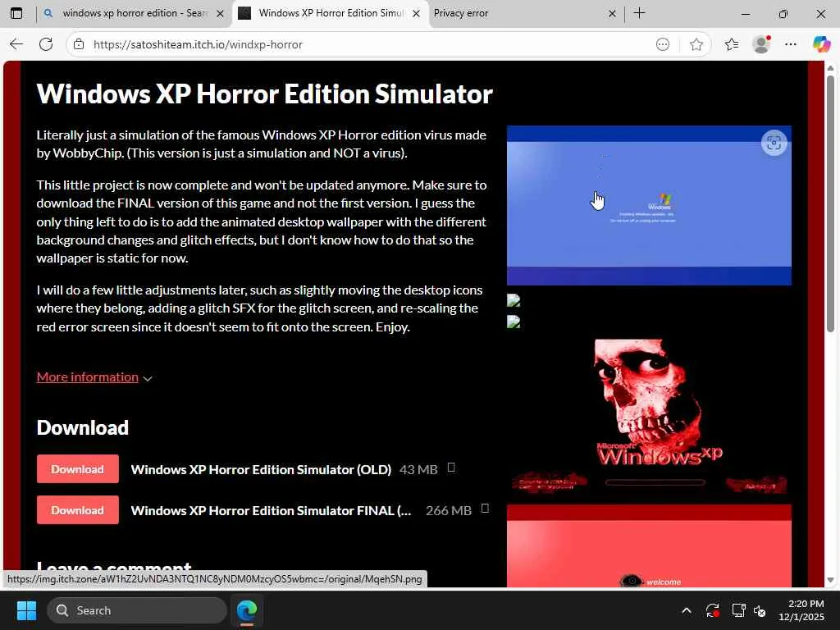Select the Windows XP Horror Edition Simulator tab
The width and height of the screenshot is (840, 630).
[330, 13]
